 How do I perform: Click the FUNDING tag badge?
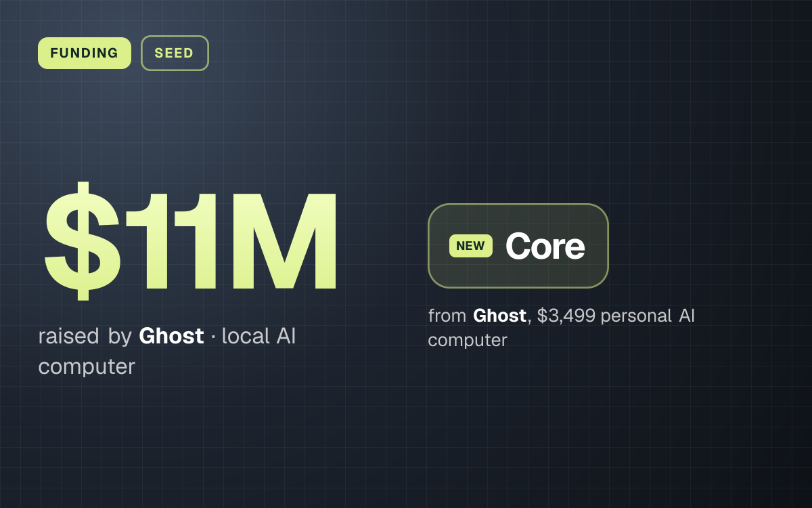(85, 53)
